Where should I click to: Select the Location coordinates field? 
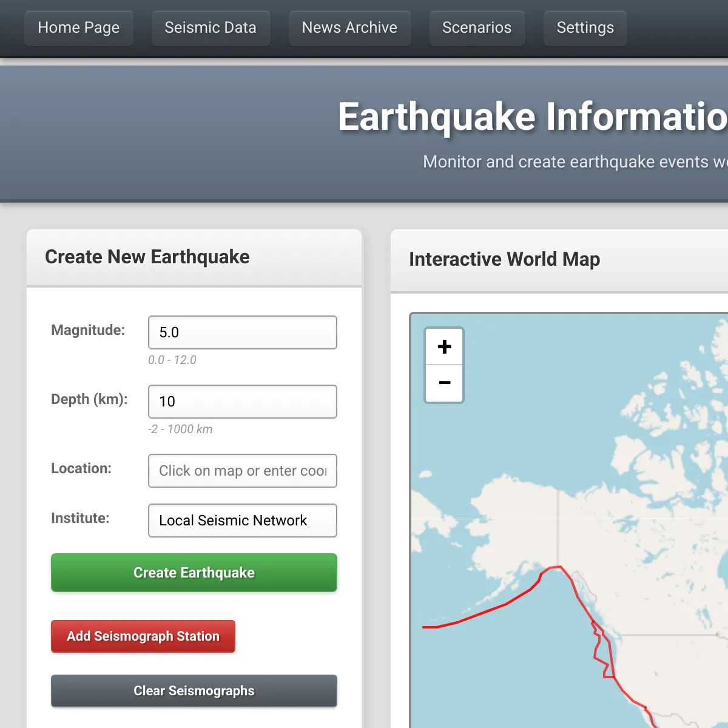point(242,471)
